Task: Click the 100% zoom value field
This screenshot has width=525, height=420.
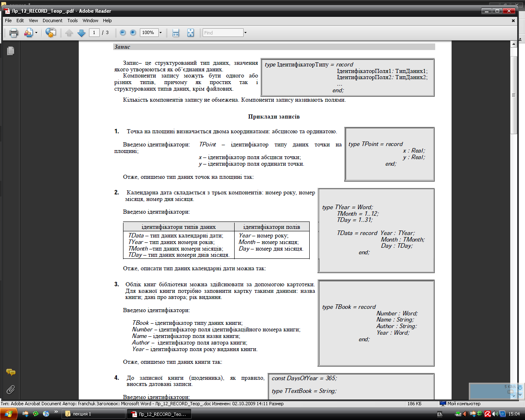Action: click(x=149, y=32)
